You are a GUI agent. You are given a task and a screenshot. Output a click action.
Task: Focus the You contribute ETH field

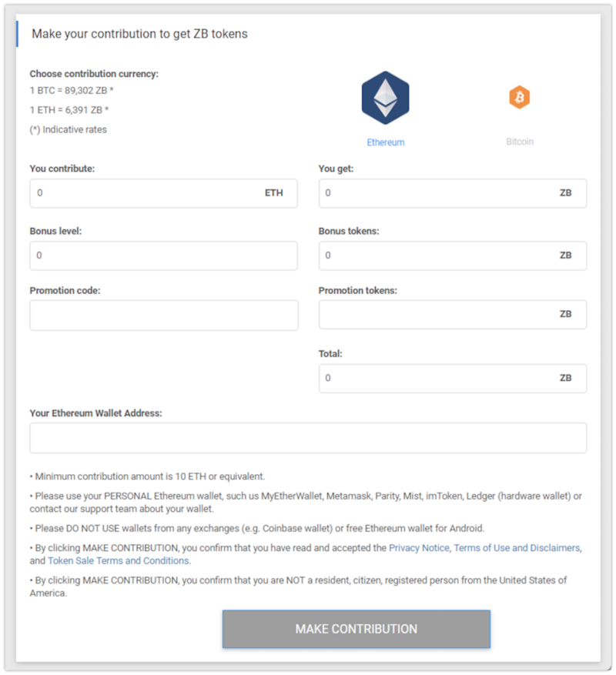click(163, 193)
